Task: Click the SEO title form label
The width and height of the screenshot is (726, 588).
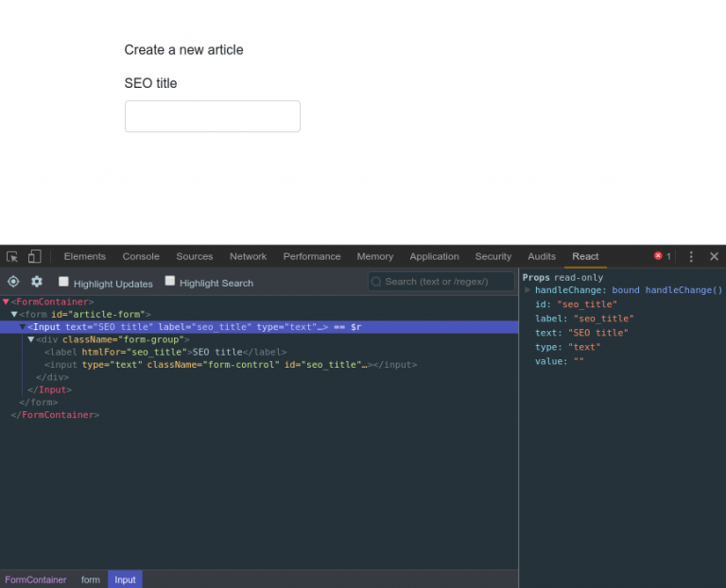Action: point(150,83)
